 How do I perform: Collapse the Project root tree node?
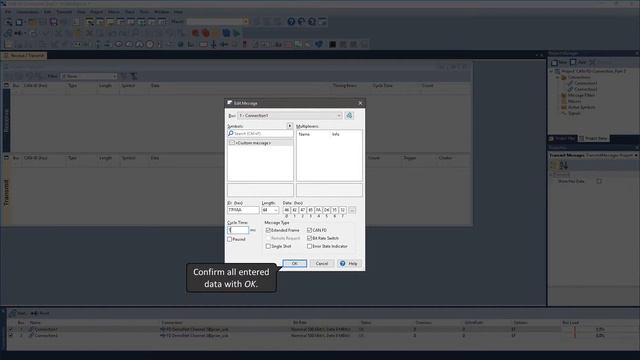[551, 71]
